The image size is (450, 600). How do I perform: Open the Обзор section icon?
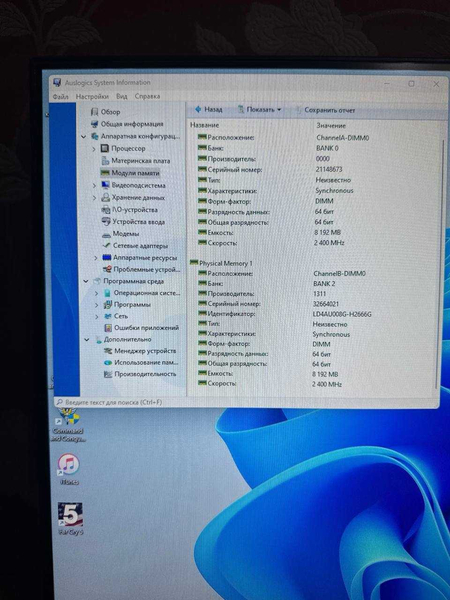pyautogui.click(x=95, y=112)
